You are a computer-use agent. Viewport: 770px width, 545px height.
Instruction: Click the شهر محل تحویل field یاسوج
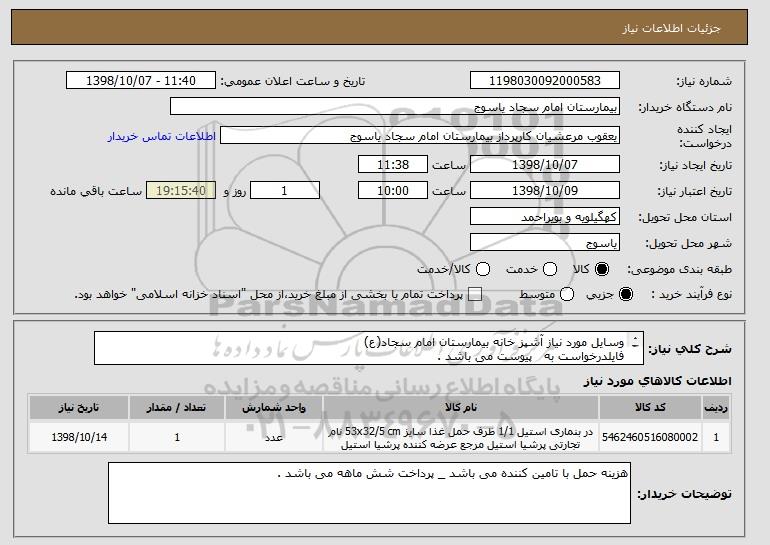click(x=545, y=243)
